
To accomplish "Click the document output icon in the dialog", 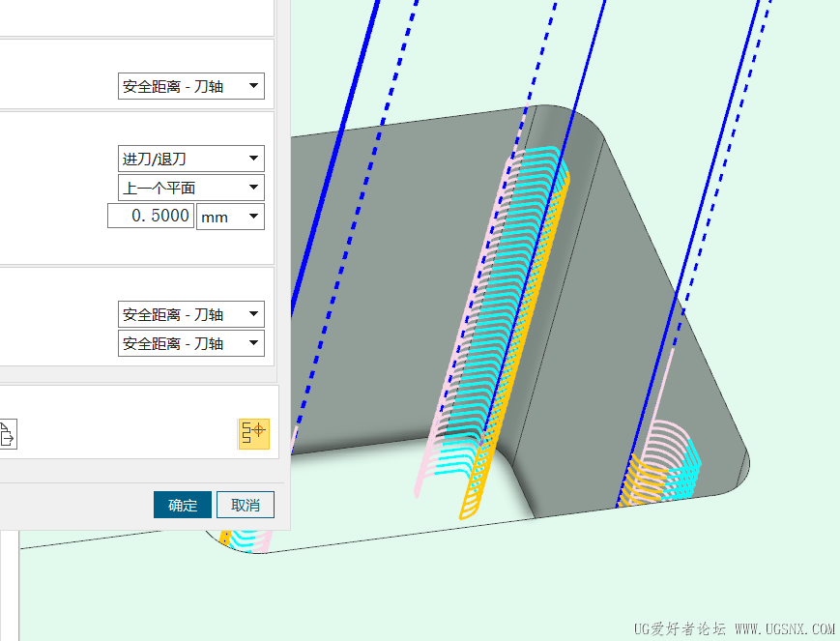I will click(x=8, y=434).
